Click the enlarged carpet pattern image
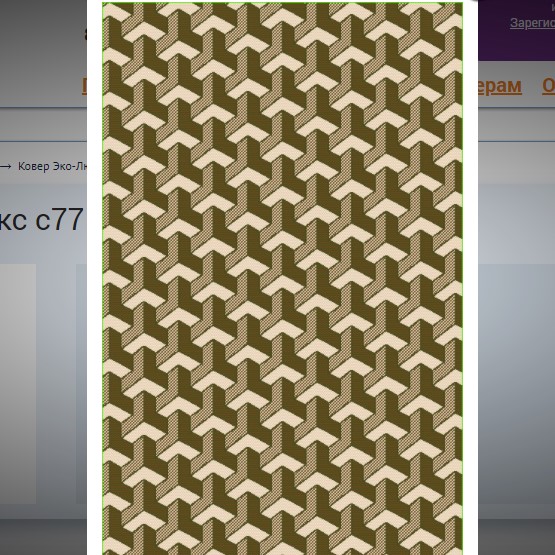The height and width of the screenshot is (555, 555). click(x=282, y=279)
